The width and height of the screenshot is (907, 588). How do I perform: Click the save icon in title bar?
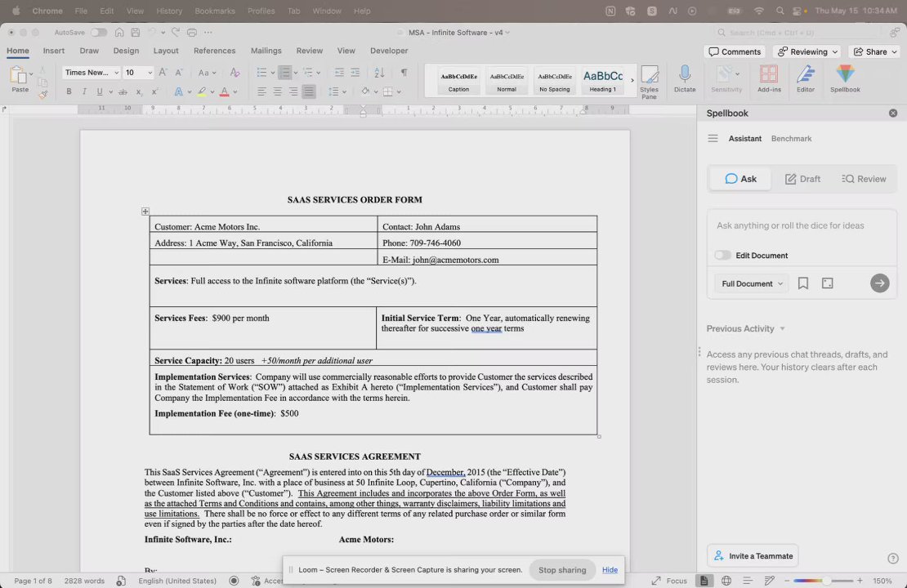pyautogui.click(x=135, y=33)
